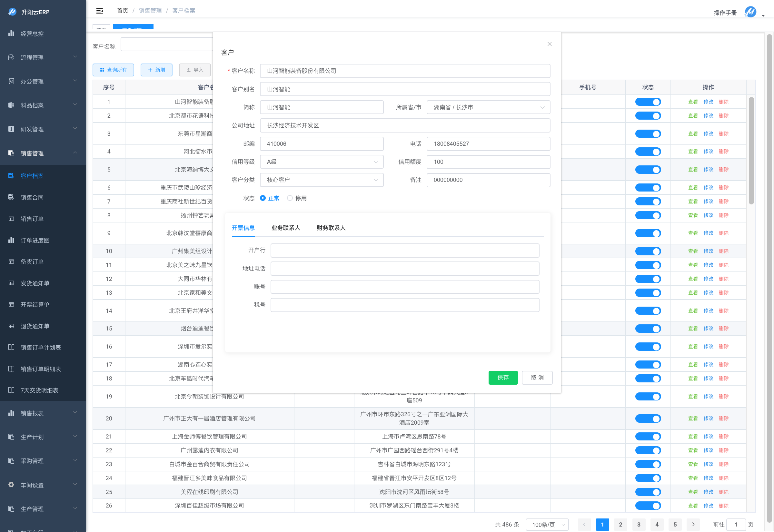Click the sidebar collapse hamburger icon
This screenshot has width=774, height=532.
99,11
